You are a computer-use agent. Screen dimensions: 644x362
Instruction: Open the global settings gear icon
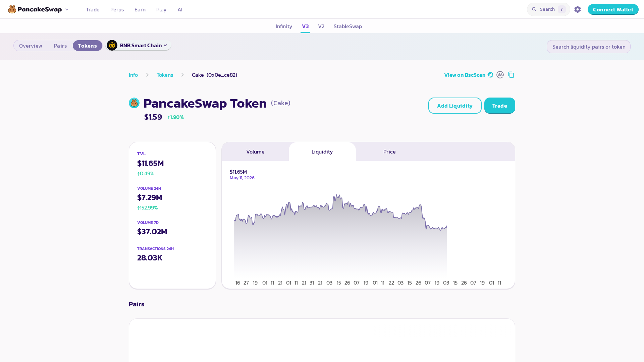(578, 9)
